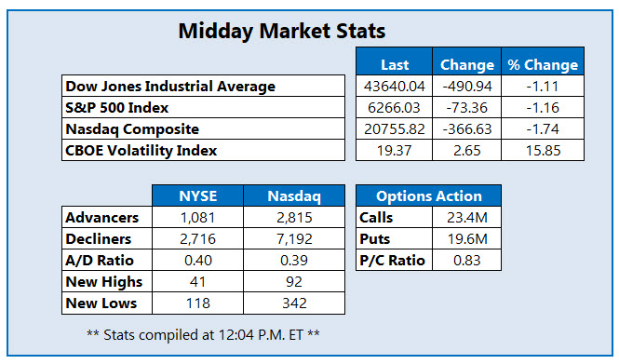This screenshot has height=364, width=619.
Task: Click the Options Action header
Action: [429, 195]
